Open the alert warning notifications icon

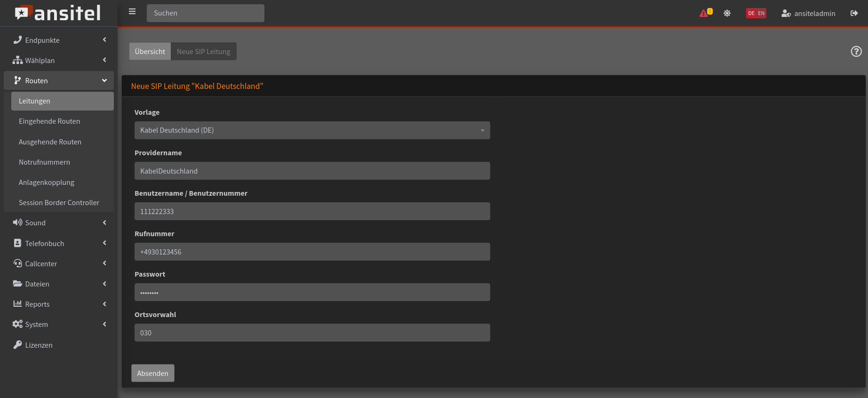click(705, 13)
